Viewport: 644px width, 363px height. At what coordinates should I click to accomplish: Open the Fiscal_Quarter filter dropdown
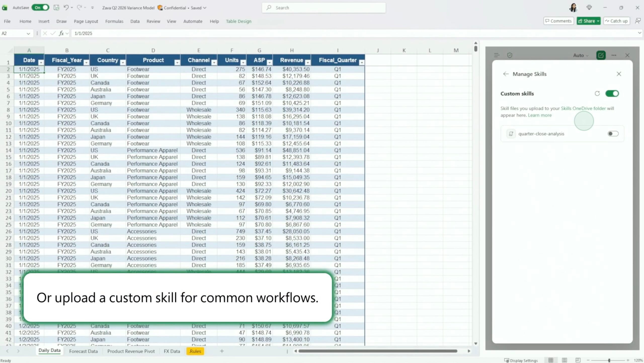pyautogui.click(x=362, y=62)
